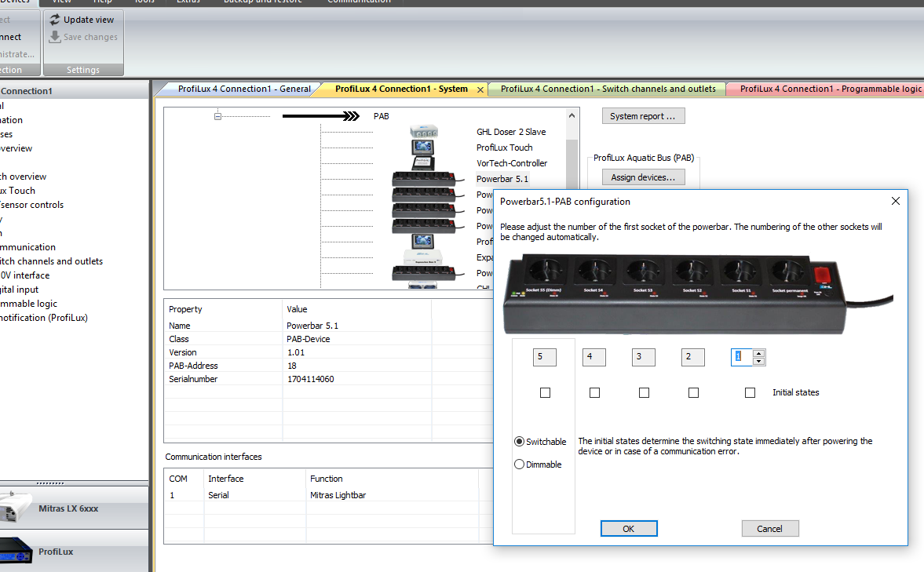Select the 1-10V interface sidebar entry
The width and height of the screenshot is (924, 572).
point(25,275)
